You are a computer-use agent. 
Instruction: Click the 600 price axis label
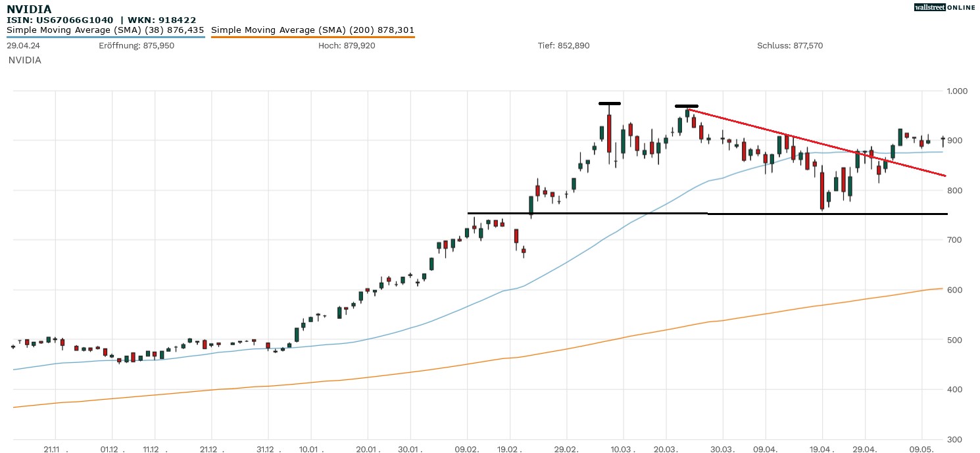pyautogui.click(x=955, y=290)
